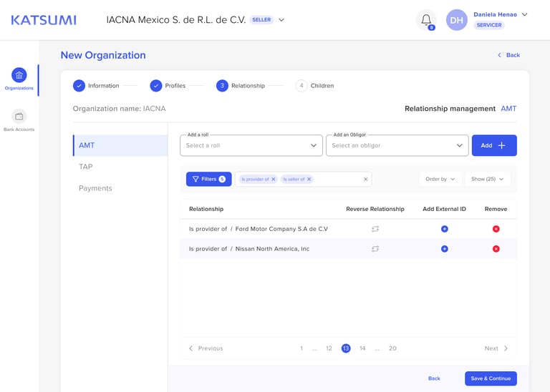Image resolution: width=550 pixels, height=392 pixels.
Task: Go to the Next page
Action: click(496, 348)
